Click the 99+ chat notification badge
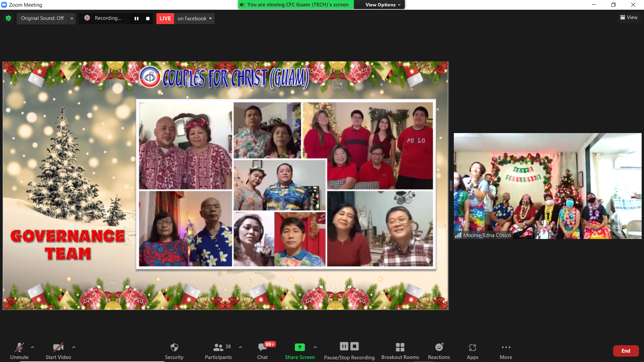The height and width of the screenshot is (362, 644). 270,344
